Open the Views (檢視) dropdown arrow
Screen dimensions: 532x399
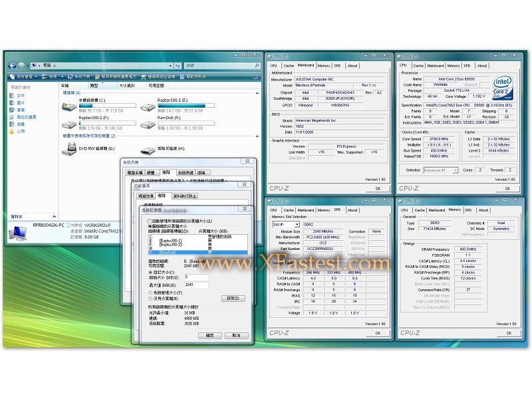click(x=62, y=76)
